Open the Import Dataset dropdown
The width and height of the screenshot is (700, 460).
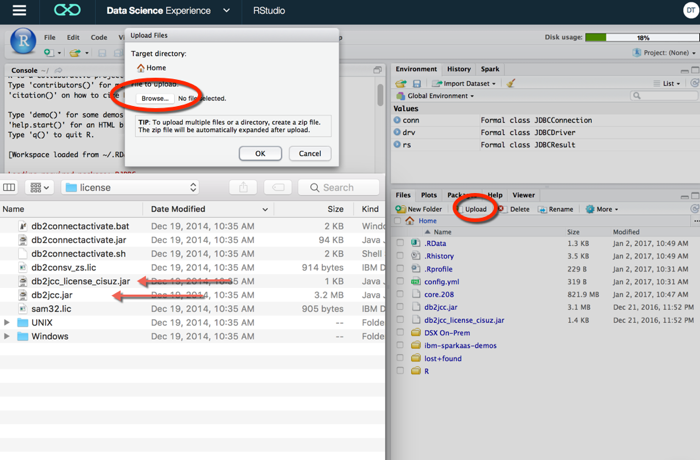[x=464, y=84]
